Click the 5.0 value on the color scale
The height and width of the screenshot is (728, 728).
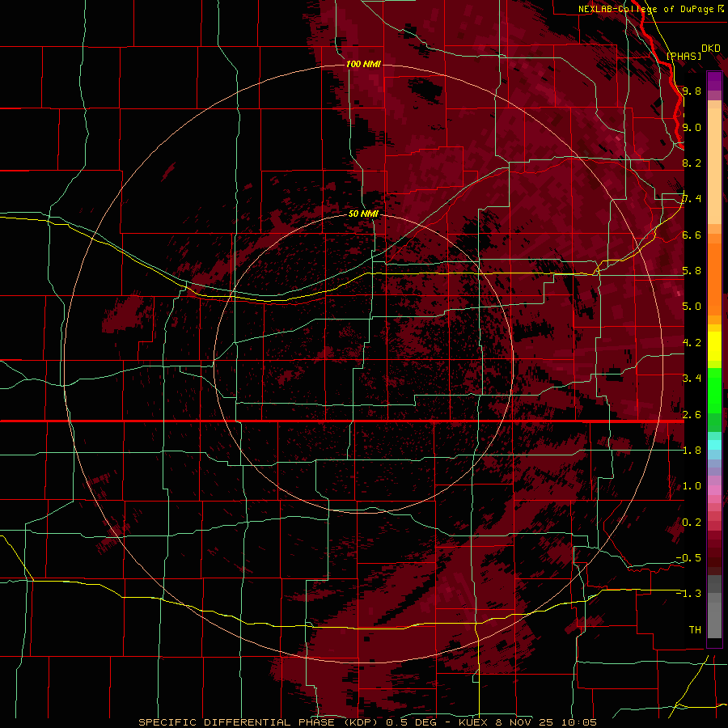pos(692,307)
